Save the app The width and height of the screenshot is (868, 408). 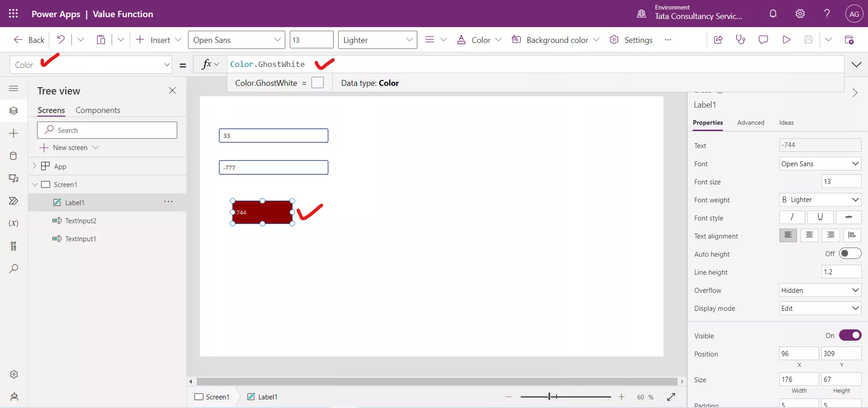(809, 39)
